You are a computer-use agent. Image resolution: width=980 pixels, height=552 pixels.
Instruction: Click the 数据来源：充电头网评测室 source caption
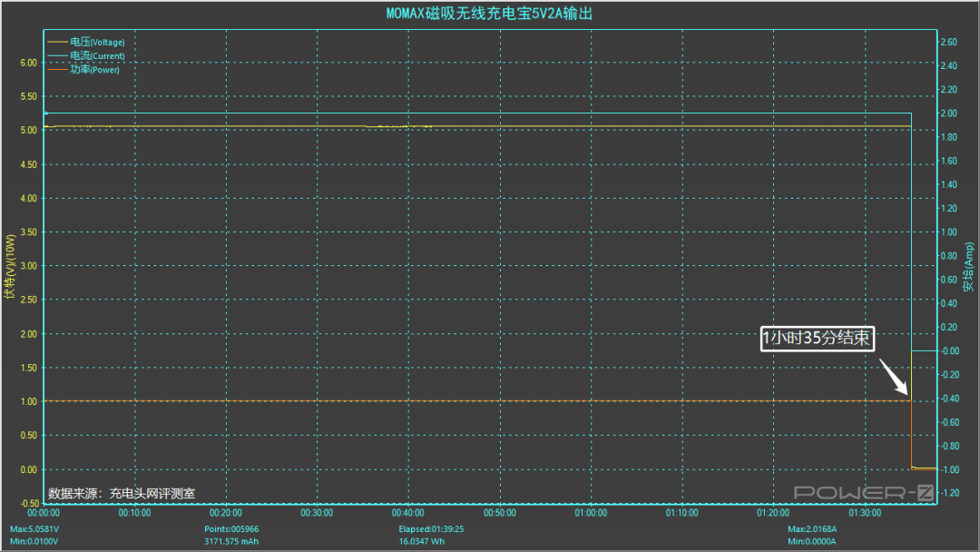click(122, 493)
